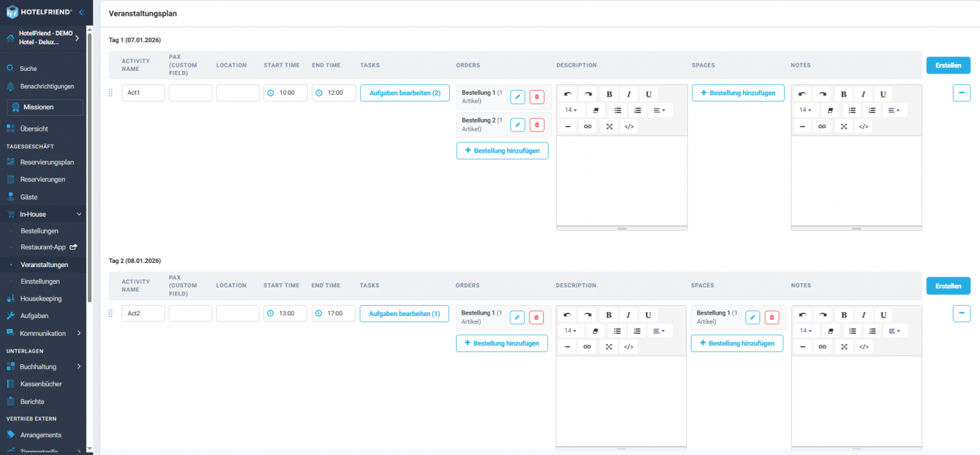Insert a link using the link icon
980x455 pixels.
[587, 126]
